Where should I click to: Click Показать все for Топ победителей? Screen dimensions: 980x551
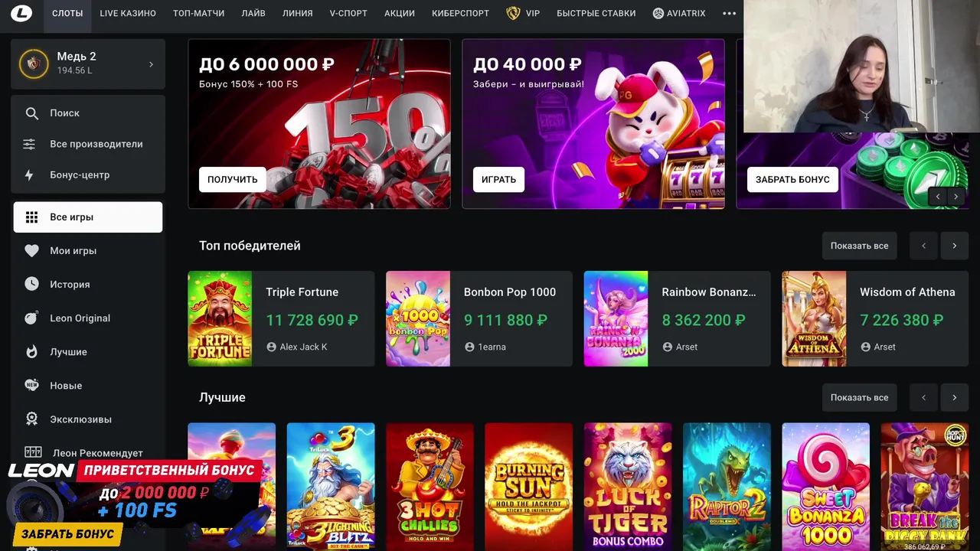click(859, 246)
